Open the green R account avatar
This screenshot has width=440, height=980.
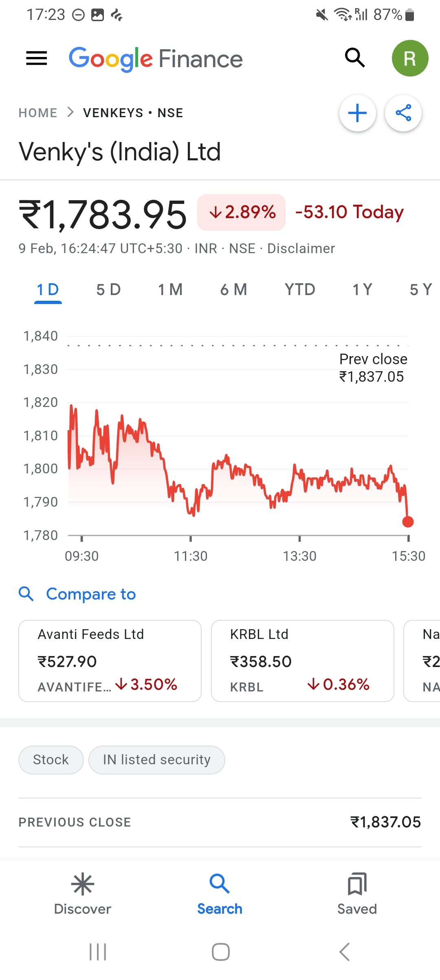(410, 58)
